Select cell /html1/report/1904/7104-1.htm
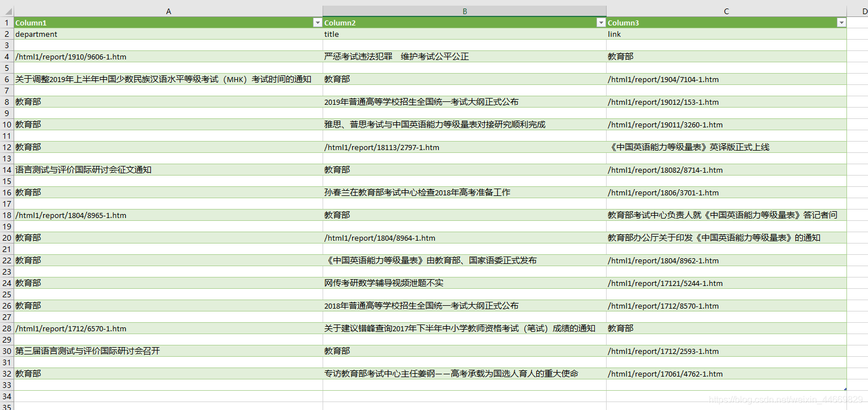 (726, 79)
